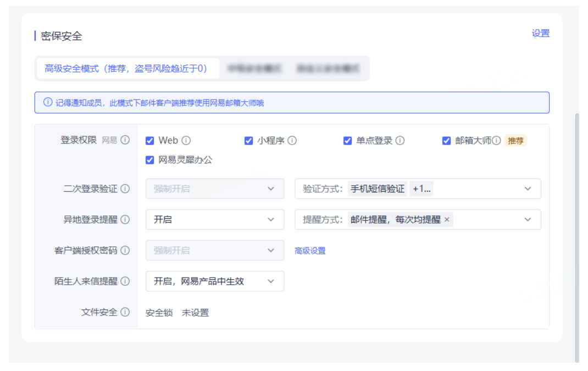Screen dimensions: 588x371
Task: Click the 密保安全 section heading
Action: [61, 36]
